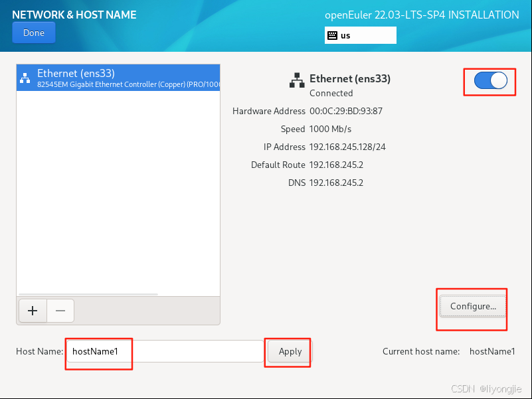Image resolution: width=532 pixels, height=399 pixels.
Task: Select Ethernet (ens33) in the device list
Action: [x=118, y=78]
